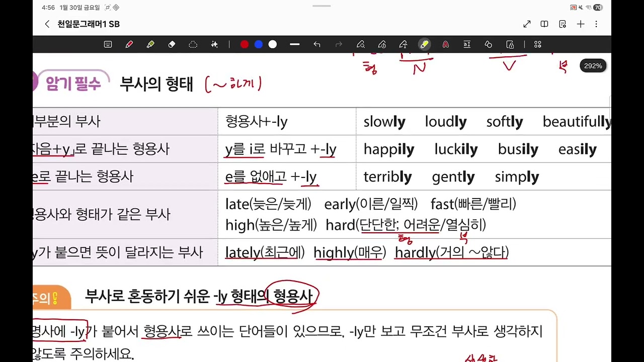Image resolution: width=644 pixels, height=362 pixels.
Task: Tap the rule e를 없애고 +-ly
Action: click(271, 177)
